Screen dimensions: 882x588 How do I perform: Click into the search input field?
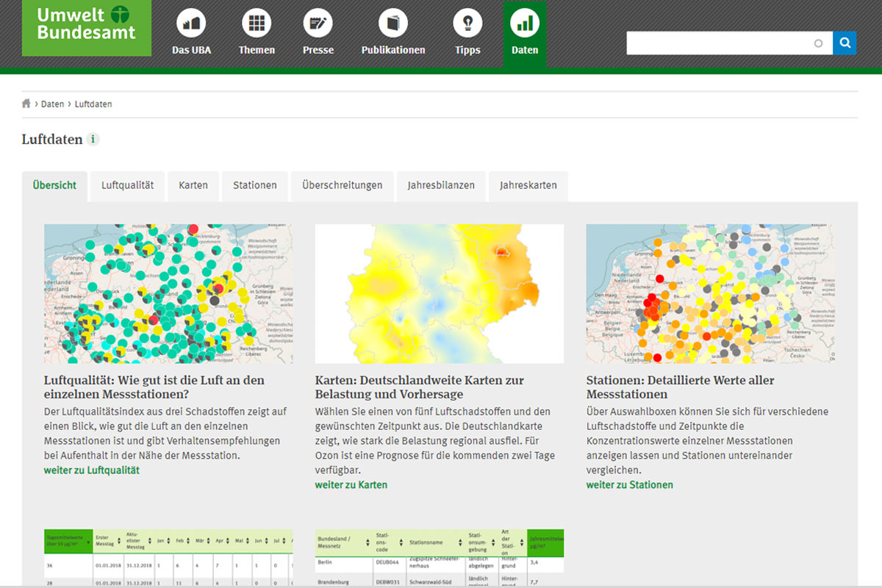pyautogui.click(x=720, y=43)
